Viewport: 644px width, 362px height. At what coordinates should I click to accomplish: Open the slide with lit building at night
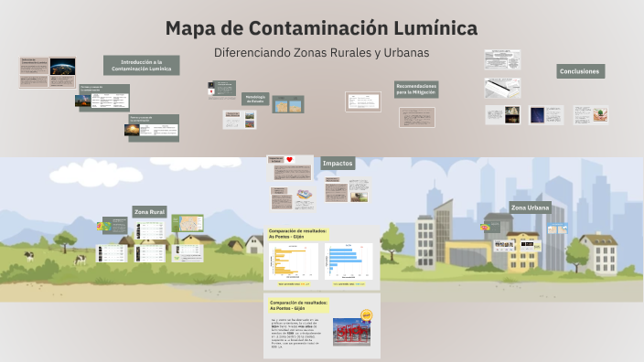click(x=503, y=115)
